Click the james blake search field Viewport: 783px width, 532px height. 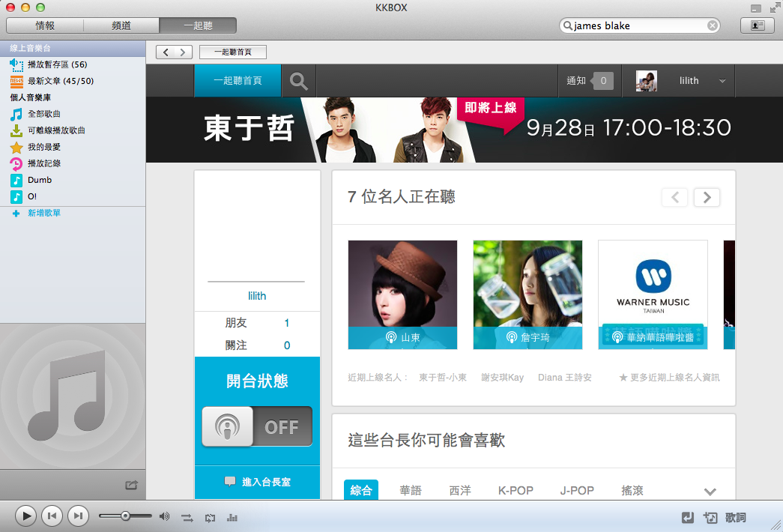[x=639, y=25]
